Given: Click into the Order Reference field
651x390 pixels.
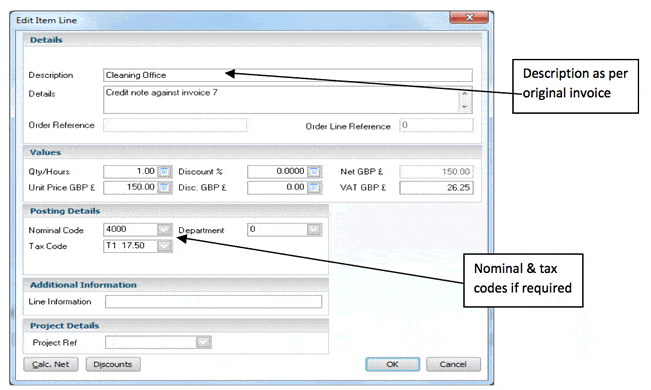Looking at the screenshot, I should 175,125.
